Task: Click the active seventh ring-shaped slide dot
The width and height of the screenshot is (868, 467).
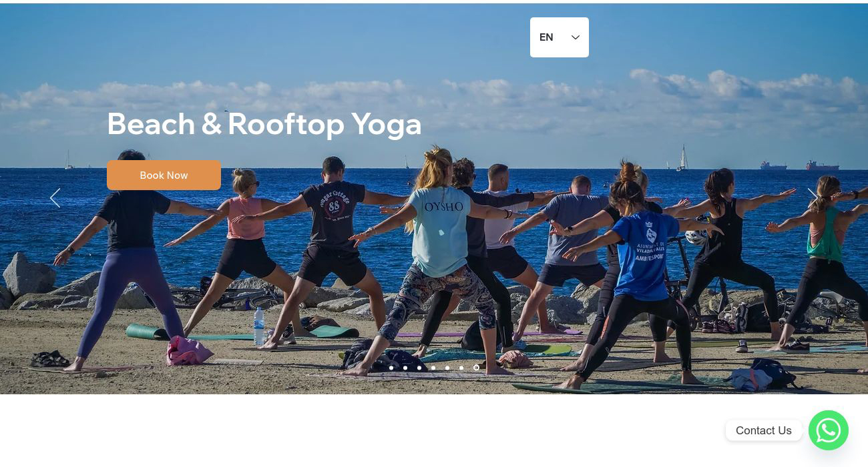Action: click(x=476, y=368)
